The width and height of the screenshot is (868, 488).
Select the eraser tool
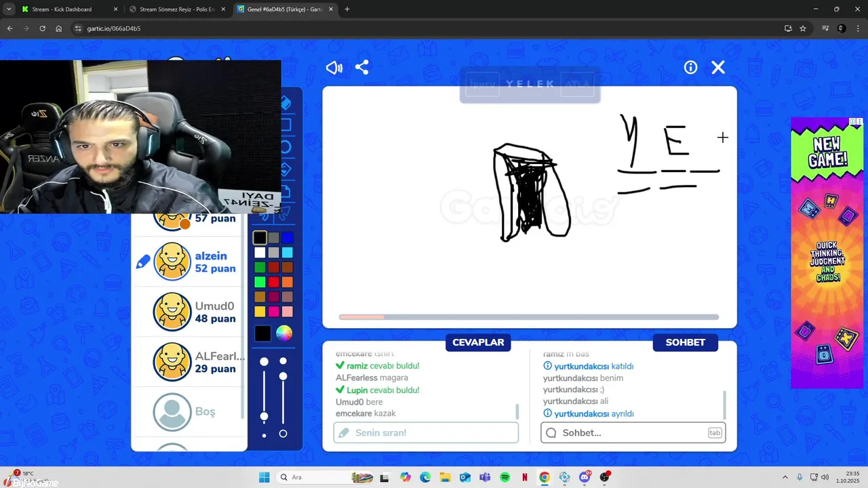point(285,103)
